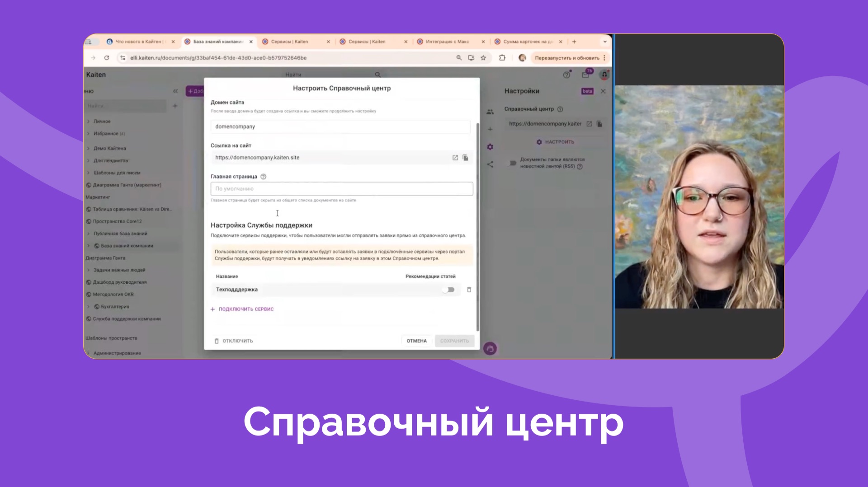Open help-center link icon in Настройки panel
Viewport: 868px width, 487px height.
coord(589,124)
